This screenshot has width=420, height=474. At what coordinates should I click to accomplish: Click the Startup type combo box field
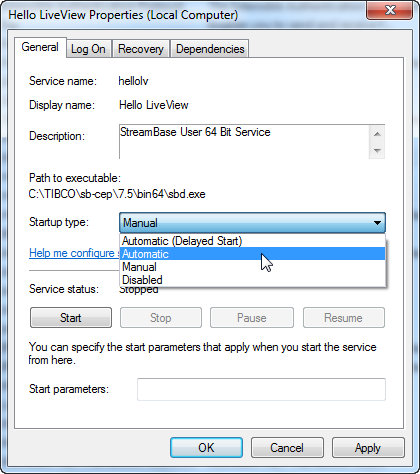tap(252, 223)
